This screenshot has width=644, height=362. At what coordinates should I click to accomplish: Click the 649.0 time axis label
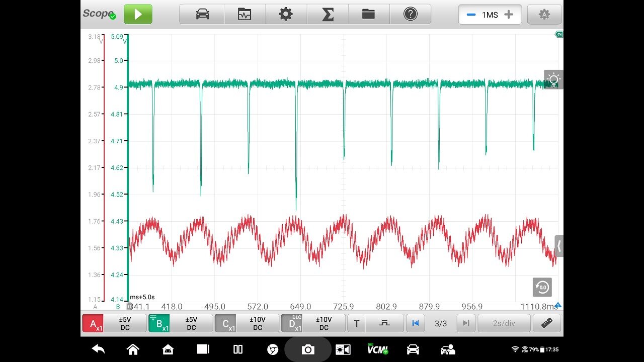(301, 306)
